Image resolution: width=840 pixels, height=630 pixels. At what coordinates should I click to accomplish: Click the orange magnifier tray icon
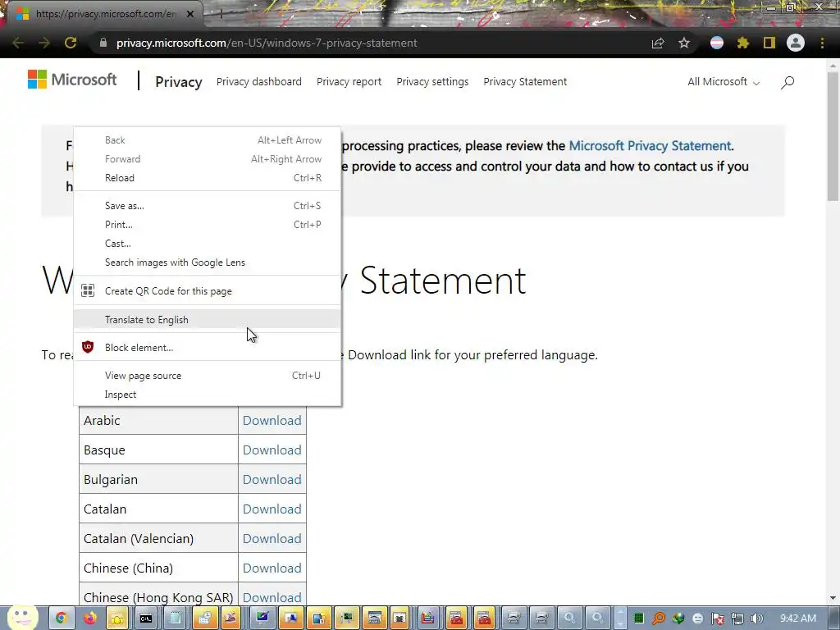659,619
